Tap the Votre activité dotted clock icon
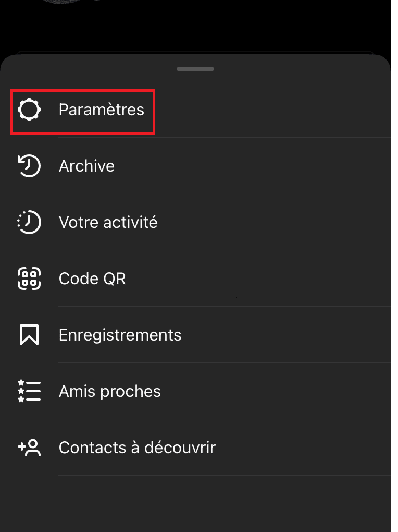The height and width of the screenshot is (532, 398). [x=29, y=222]
